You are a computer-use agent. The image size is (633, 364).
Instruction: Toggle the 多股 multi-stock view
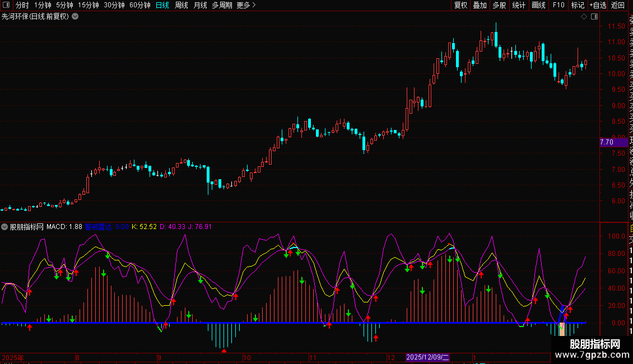[x=499, y=5]
